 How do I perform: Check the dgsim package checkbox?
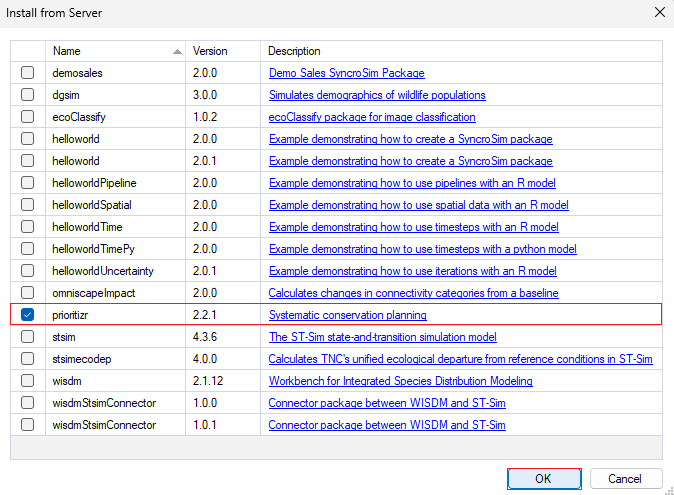[x=28, y=94]
